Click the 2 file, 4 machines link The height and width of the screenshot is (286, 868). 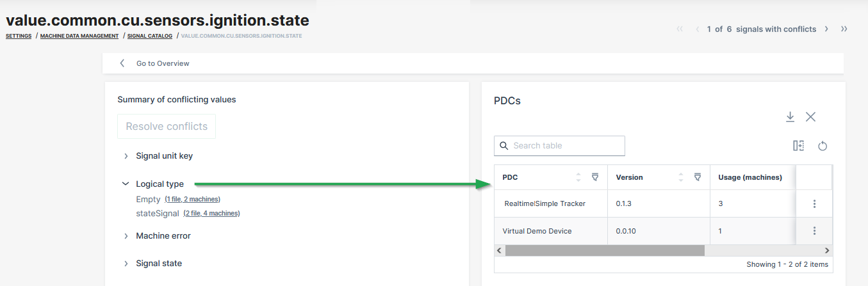click(211, 213)
